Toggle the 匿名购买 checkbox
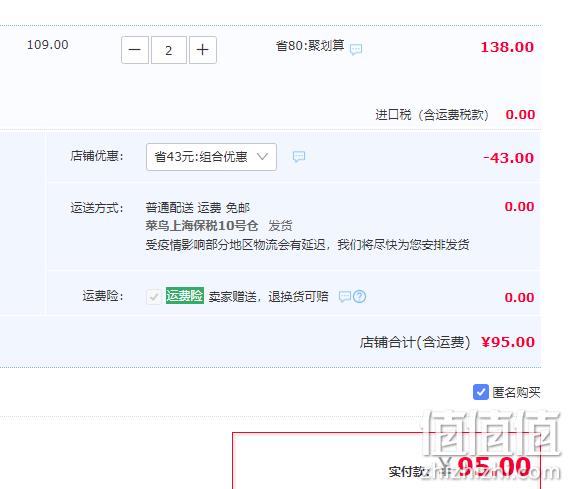The image size is (570, 489). click(x=481, y=392)
